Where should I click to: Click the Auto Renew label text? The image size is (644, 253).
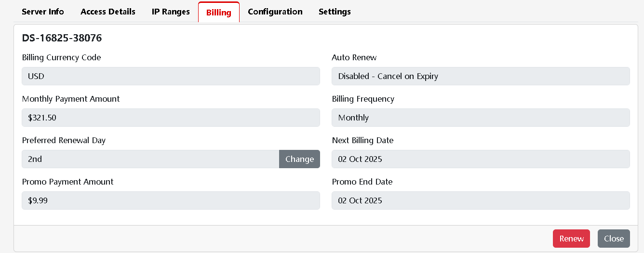tap(354, 57)
